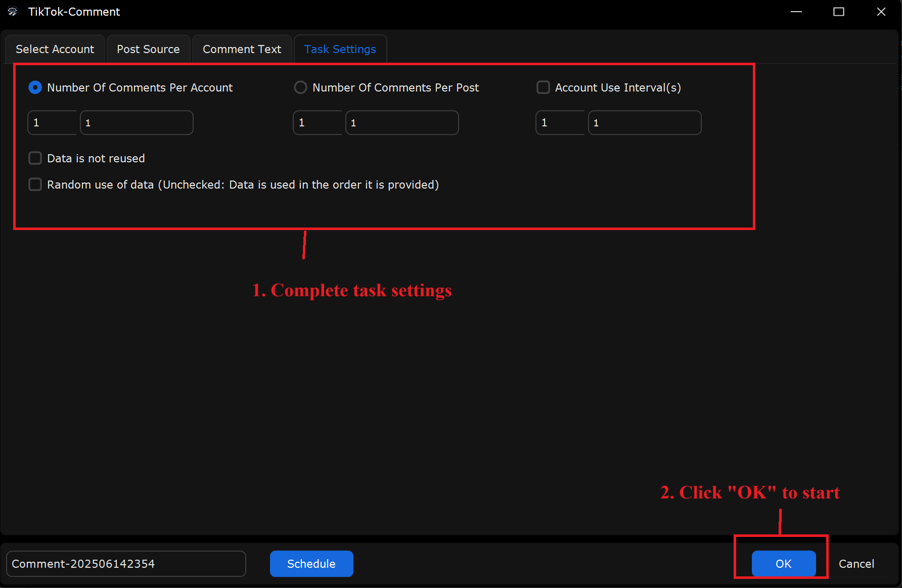Click second Comments Per Post value field
The image size is (902, 588).
point(402,123)
